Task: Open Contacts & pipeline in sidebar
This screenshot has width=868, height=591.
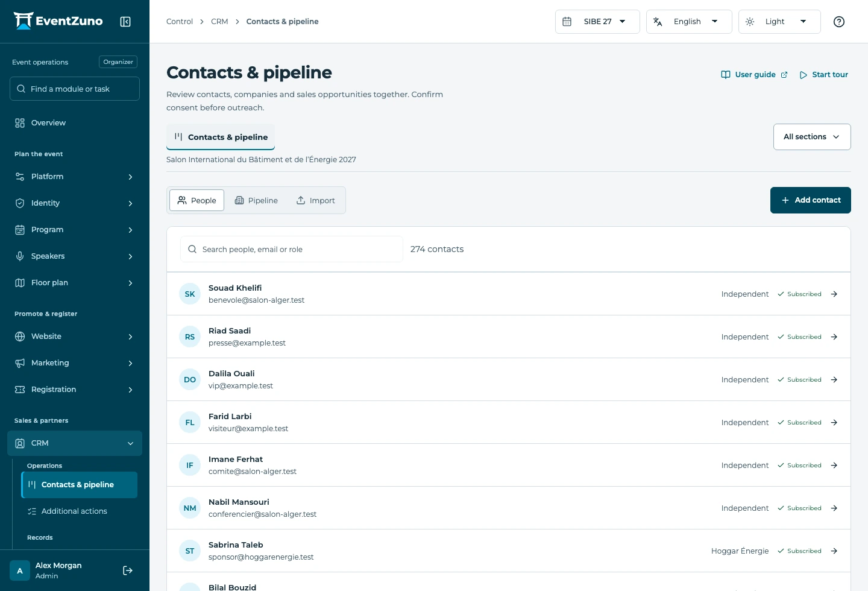Action: pyautogui.click(x=79, y=485)
